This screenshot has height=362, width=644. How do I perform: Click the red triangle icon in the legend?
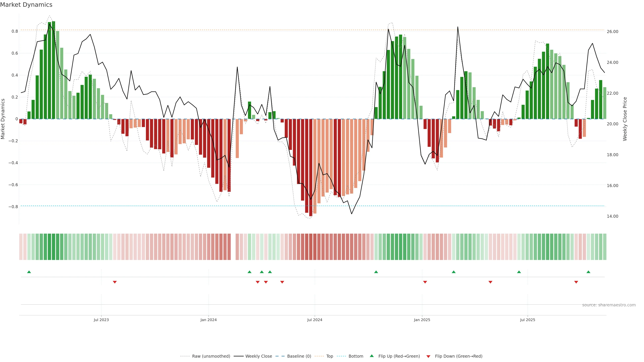[x=428, y=356]
